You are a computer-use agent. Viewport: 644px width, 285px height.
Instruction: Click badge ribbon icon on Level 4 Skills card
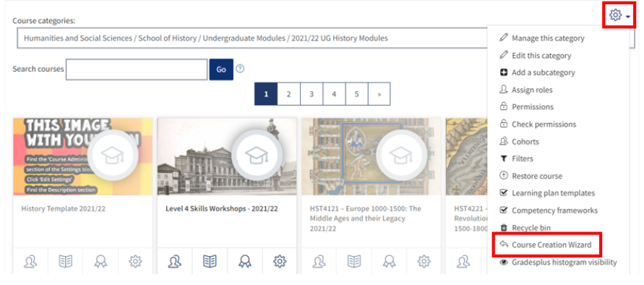[x=245, y=261]
